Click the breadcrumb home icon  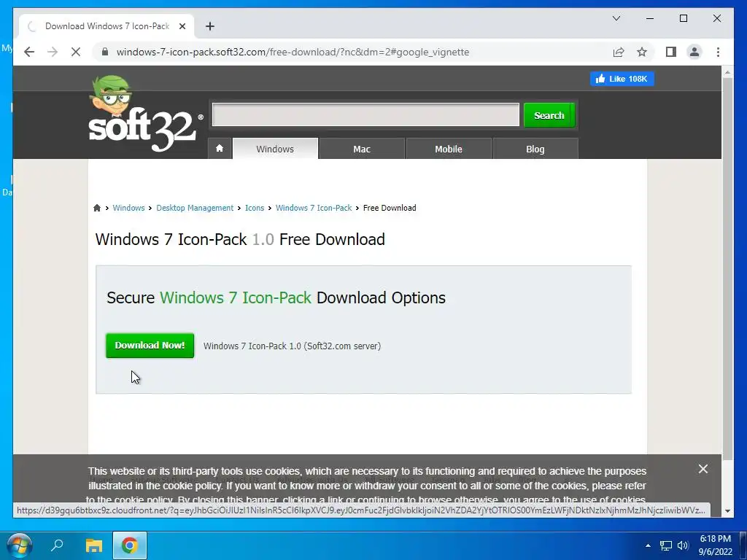point(97,208)
